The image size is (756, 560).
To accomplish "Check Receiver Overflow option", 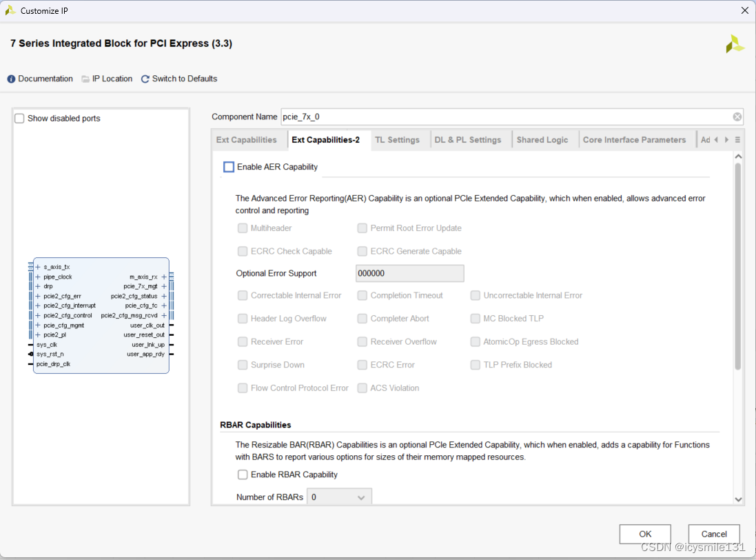I will coord(362,341).
